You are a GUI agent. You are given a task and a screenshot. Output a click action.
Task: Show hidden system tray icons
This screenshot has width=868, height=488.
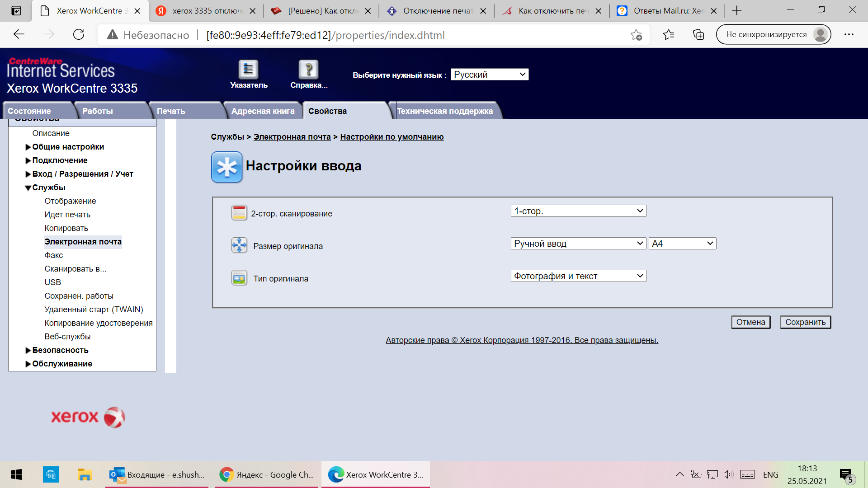[x=679, y=474]
